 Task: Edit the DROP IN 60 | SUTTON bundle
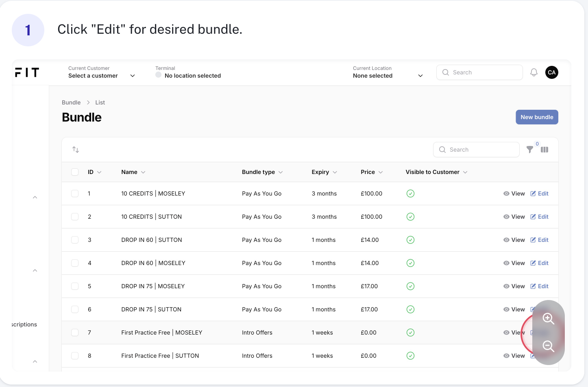click(x=539, y=240)
